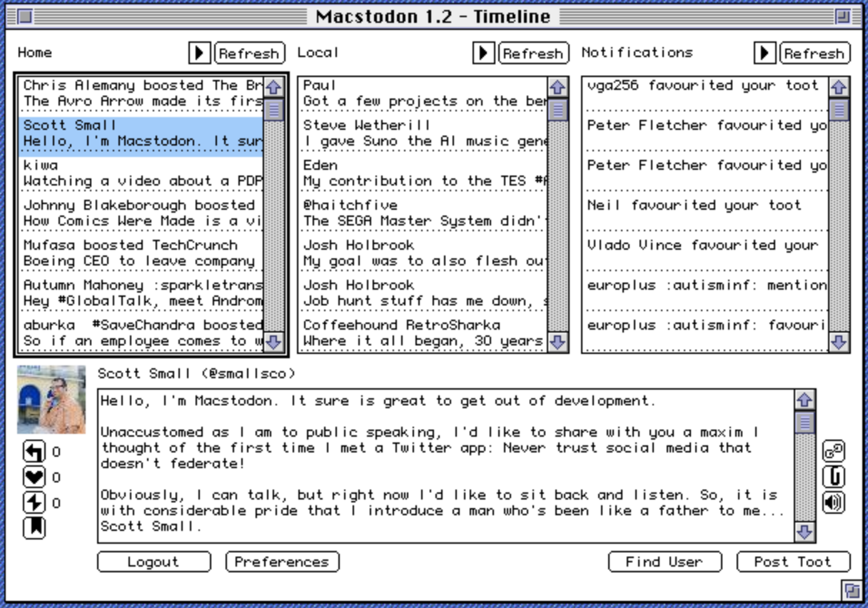The width and height of the screenshot is (868, 608).
Task: Boost the toot with the lightning icon
Action: click(34, 503)
